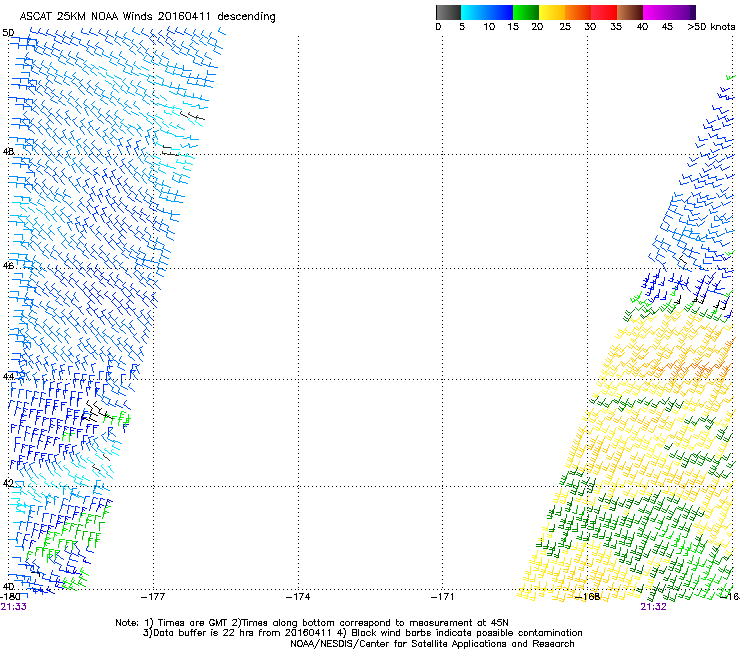
Task: Pick the yellow 20-25 knots color bar segment
Action: point(552,12)
